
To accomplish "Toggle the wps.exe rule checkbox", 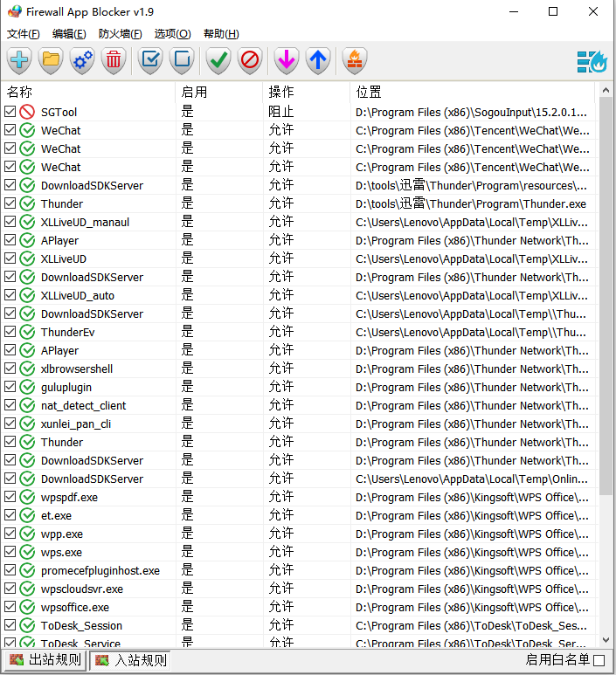I will 10,552.
